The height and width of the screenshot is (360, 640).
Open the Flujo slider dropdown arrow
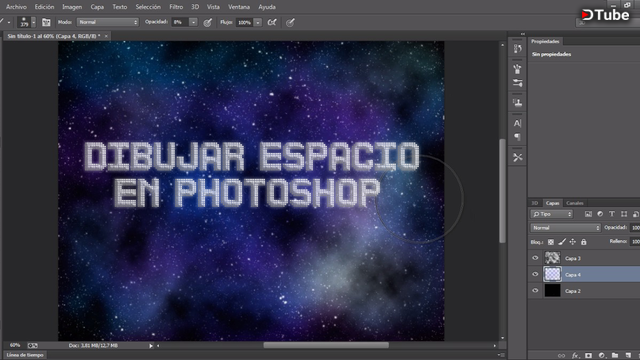point(258,22)
